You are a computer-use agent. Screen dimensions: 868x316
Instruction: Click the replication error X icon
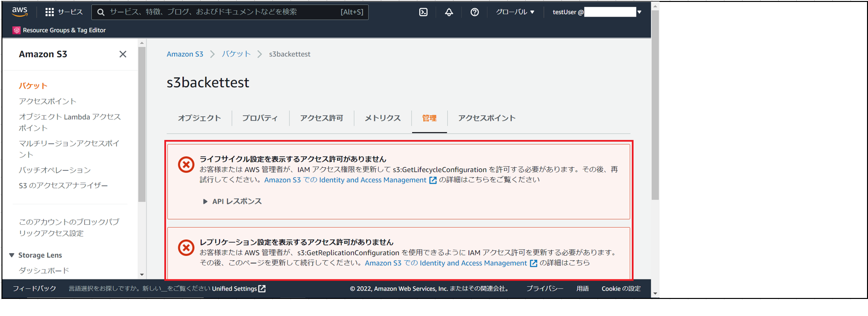coord(186,248)
